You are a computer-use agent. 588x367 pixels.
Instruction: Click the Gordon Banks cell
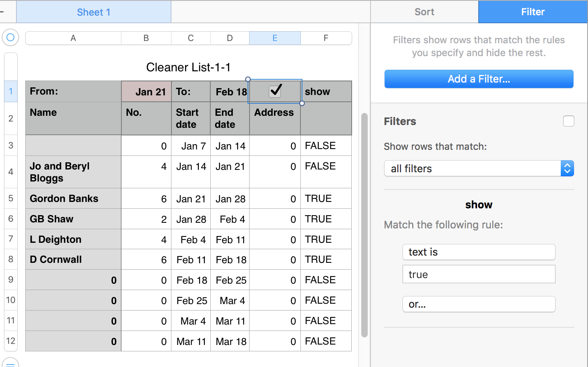(73, 199)
